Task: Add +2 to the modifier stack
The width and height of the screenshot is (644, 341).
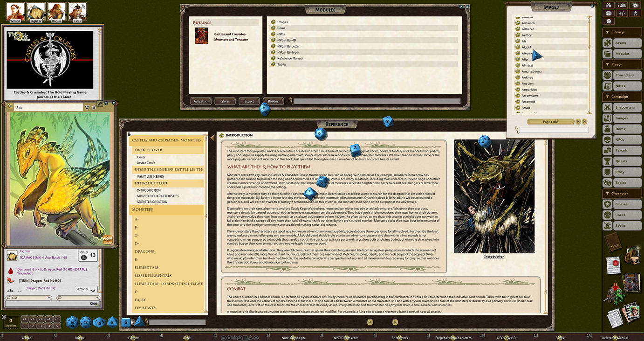Action: pos(33,319)
